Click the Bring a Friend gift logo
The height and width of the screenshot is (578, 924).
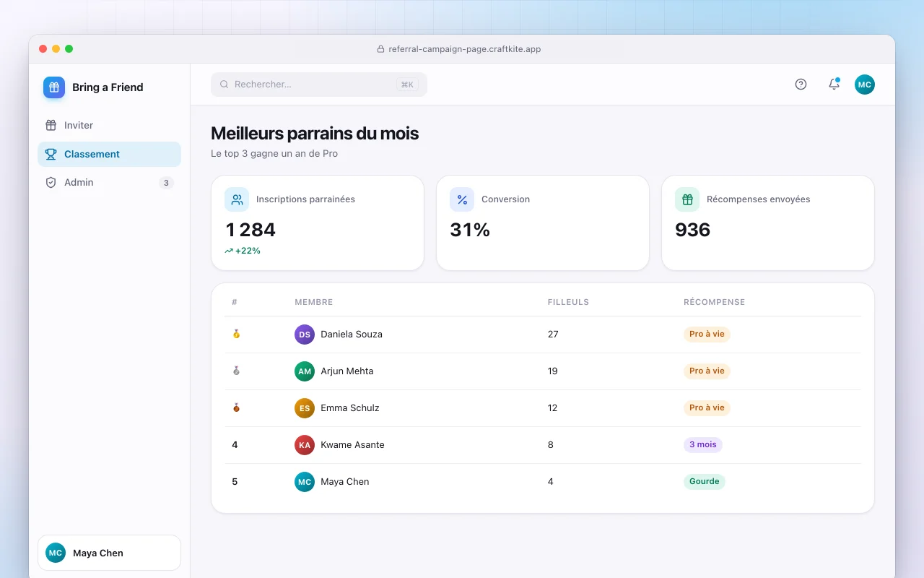(54, 87)
